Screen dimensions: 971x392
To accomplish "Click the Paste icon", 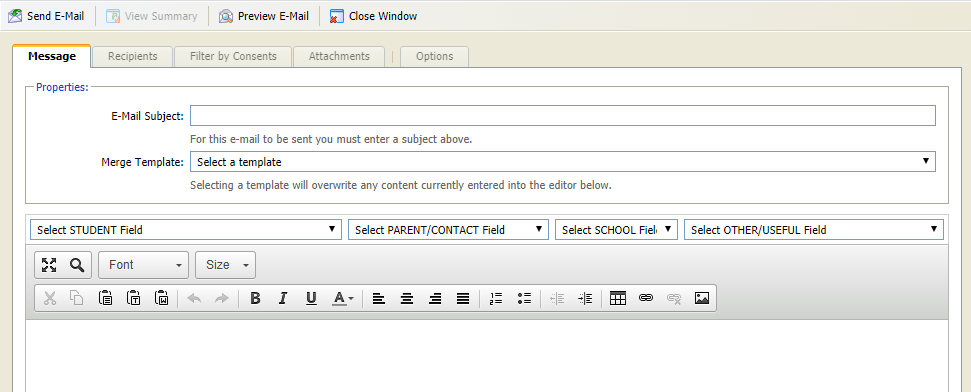I will [x=105, y=298].
